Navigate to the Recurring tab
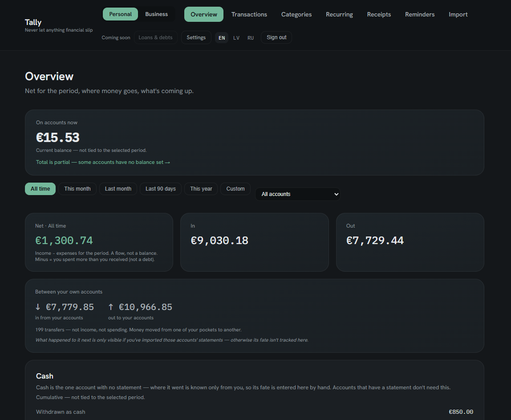 (x=339, y=14)
